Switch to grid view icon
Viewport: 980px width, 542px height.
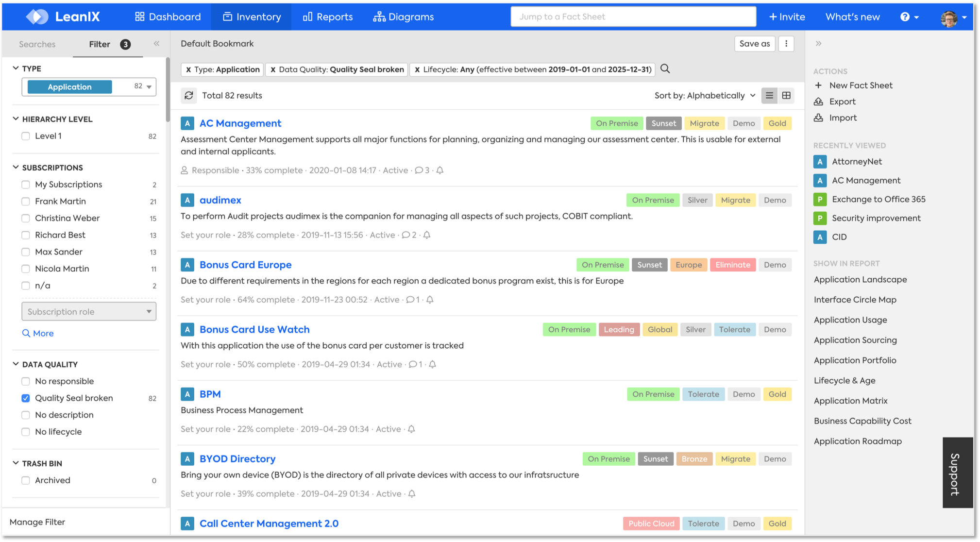click(786, 96)
